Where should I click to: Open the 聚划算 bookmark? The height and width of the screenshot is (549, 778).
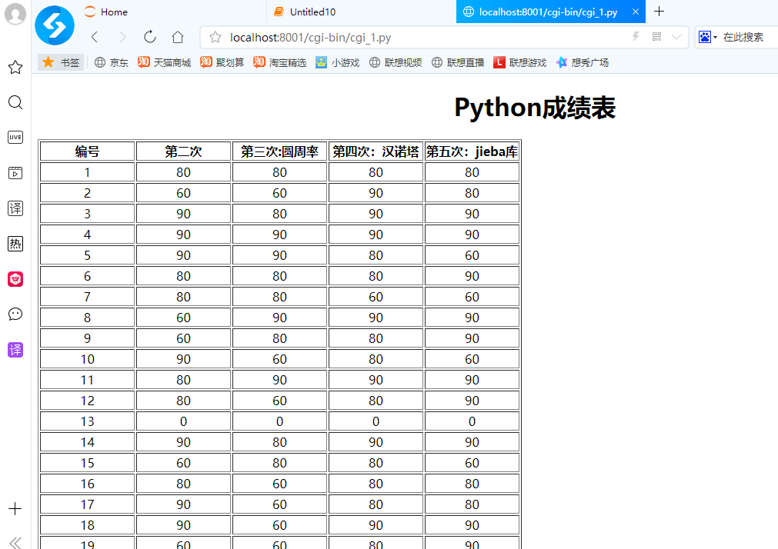click(222, 63)
